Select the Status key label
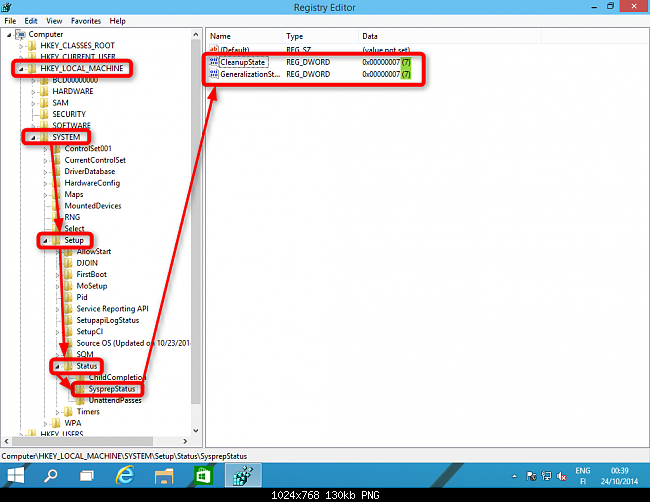650x502 pixels. coord(87,366)
